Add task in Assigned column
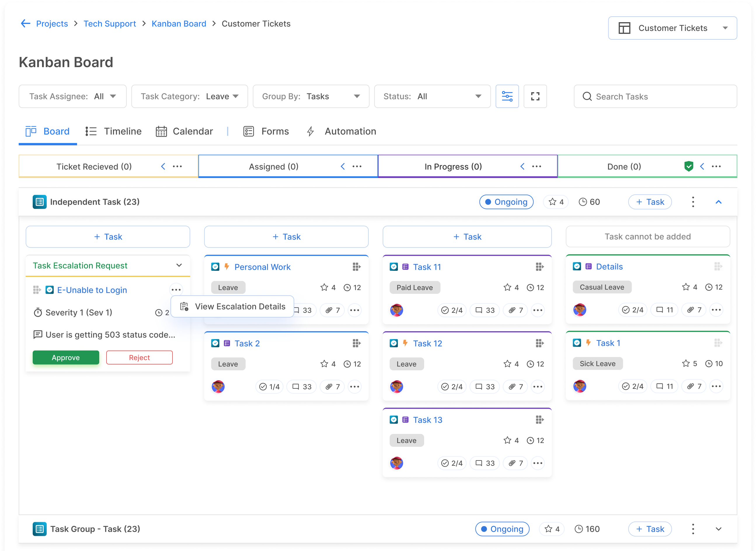 click(x=286, y=236)
